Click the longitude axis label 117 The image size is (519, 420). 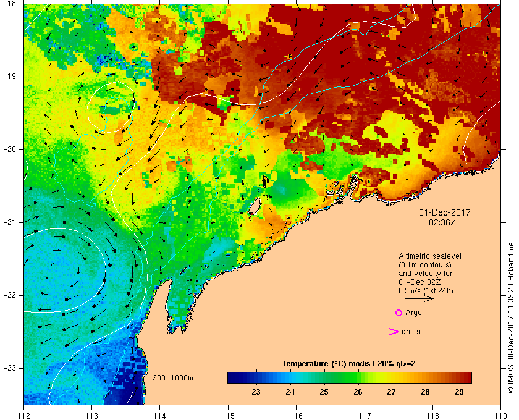point(365,416)
